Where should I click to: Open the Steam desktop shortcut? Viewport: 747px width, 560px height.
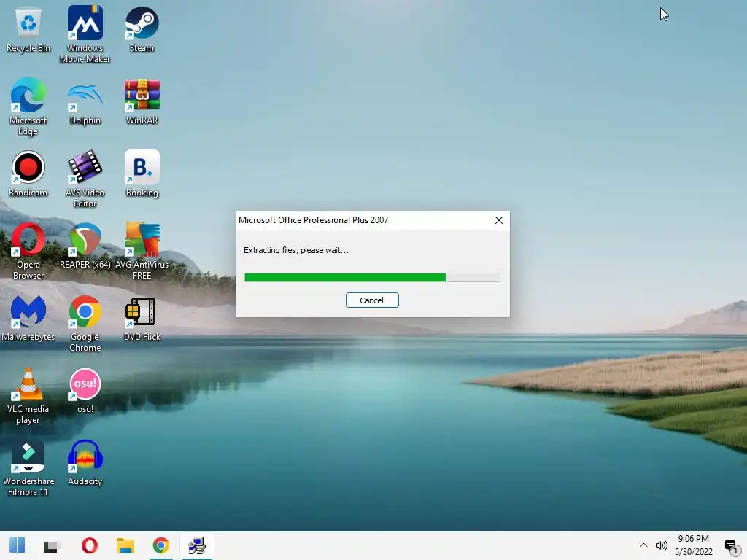coord(142,29)
